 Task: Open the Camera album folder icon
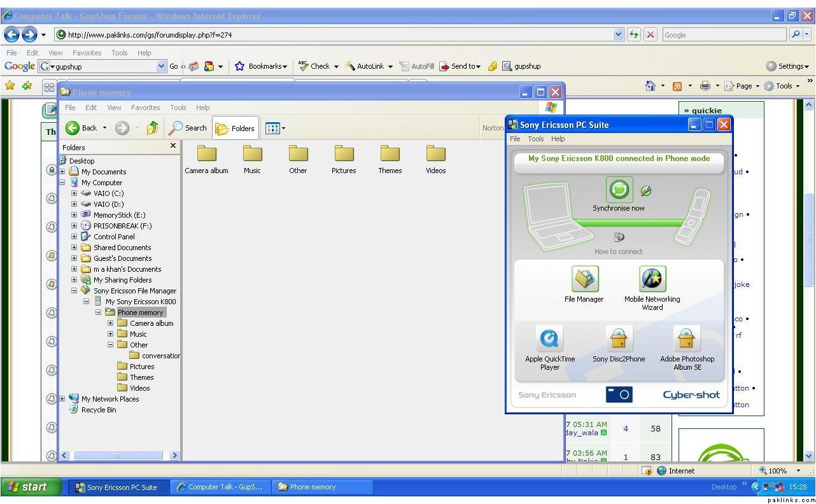[206, 154]
